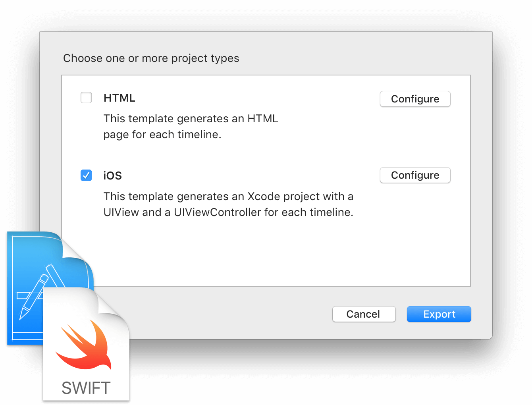Screen dimensions: 532x405
Task: Enable the HTML project type checkbox
Action: [86, 97]
